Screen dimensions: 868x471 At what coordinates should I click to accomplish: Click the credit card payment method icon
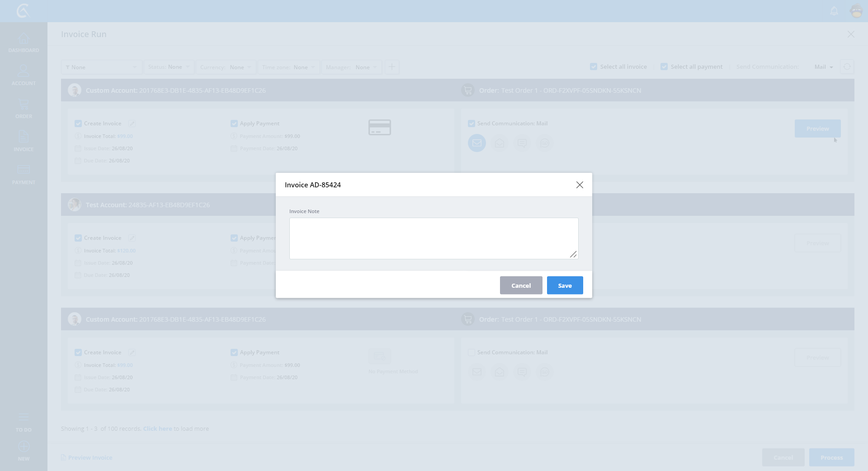pos(379,128)
